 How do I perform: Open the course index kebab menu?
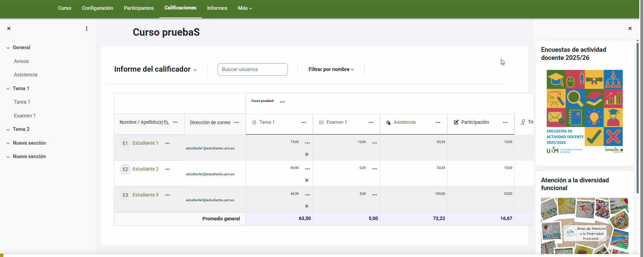coord(87,29)
